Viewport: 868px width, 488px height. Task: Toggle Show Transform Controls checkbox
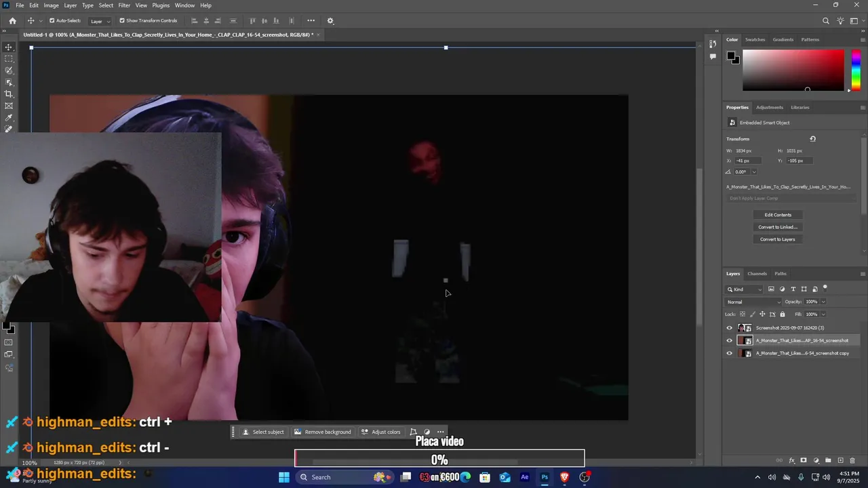coord(122,21)
